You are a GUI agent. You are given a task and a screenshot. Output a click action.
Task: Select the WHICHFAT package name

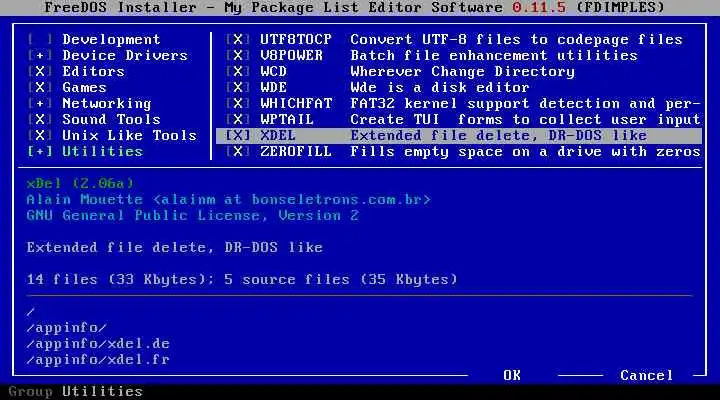296,104
